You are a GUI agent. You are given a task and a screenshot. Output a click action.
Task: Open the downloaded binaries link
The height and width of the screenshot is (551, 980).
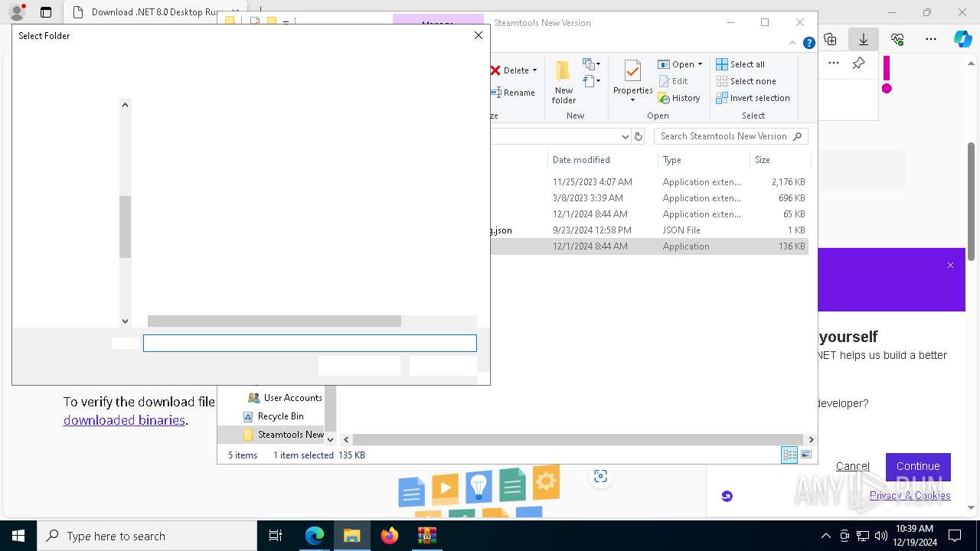pos(124,420)
